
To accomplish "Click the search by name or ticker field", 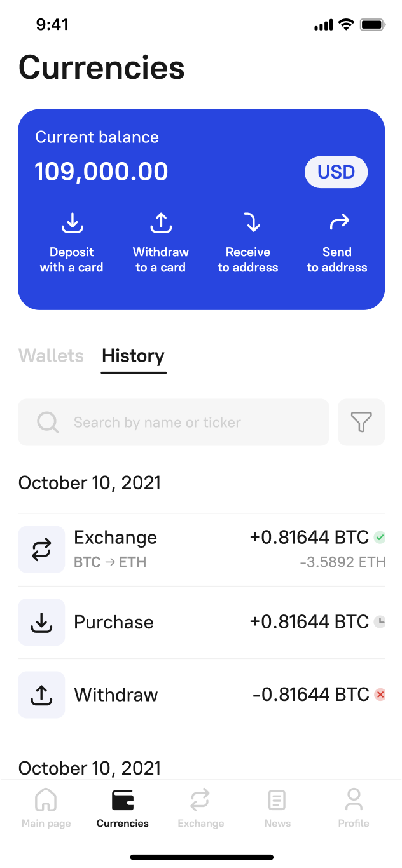I will tap(174, 422).
